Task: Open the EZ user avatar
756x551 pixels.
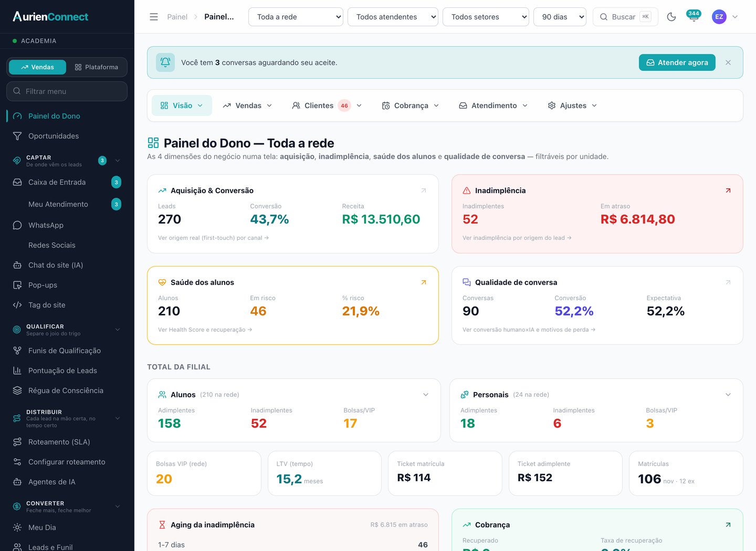Action: tap(719, 17)
